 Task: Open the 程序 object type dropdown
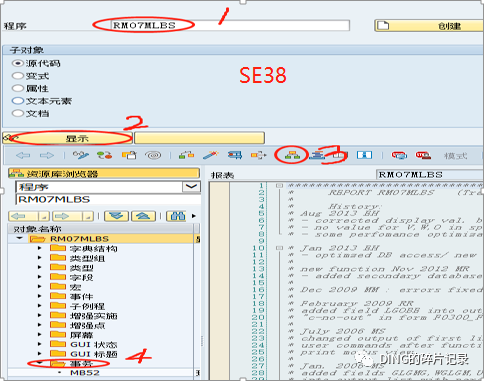[x=191, y=187]
